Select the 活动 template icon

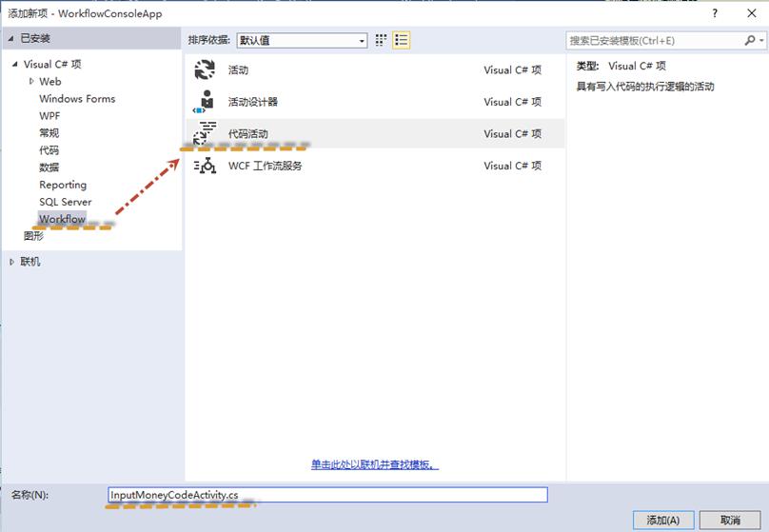205,69
